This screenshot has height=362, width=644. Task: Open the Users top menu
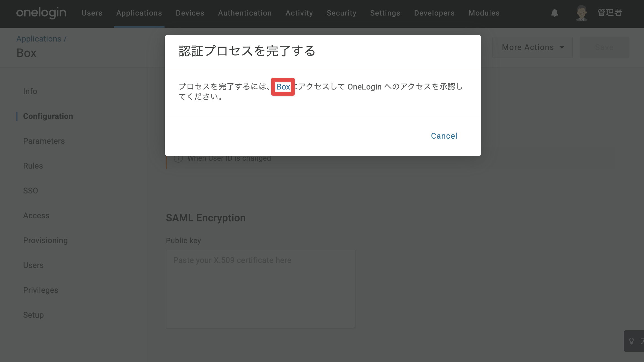pos(92,13)
